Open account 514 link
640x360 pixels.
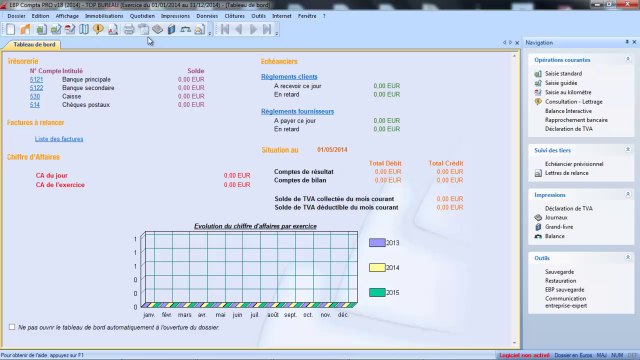pyautogui.click(x=35, y=105)
